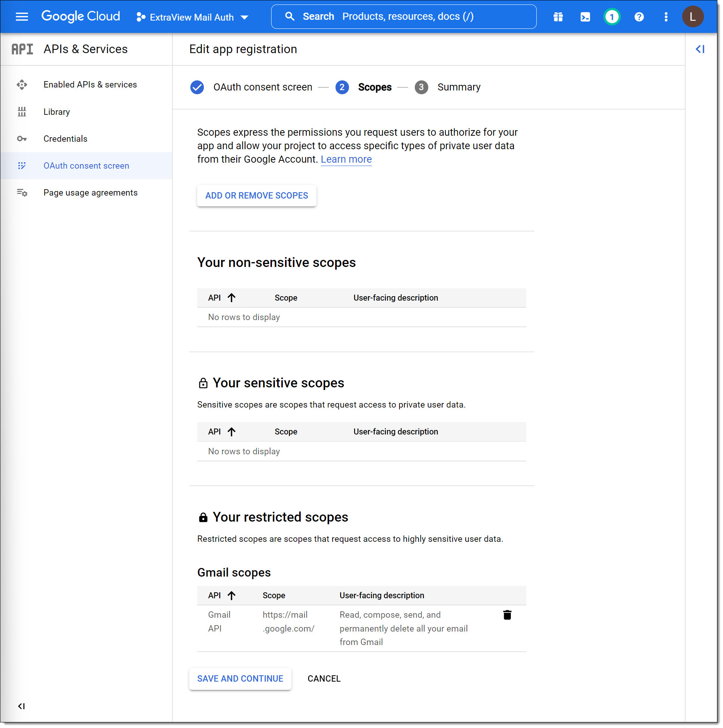723x728 pixels.
Task: Go back to OAuth consent screen step
Action: click(x=263, y=87)
